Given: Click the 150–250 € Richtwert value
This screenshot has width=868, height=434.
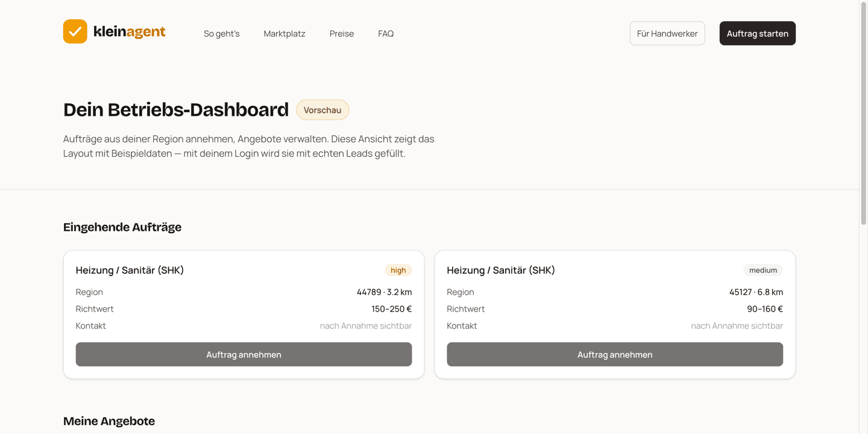Looking at the screenshot, I should [392, 309].
